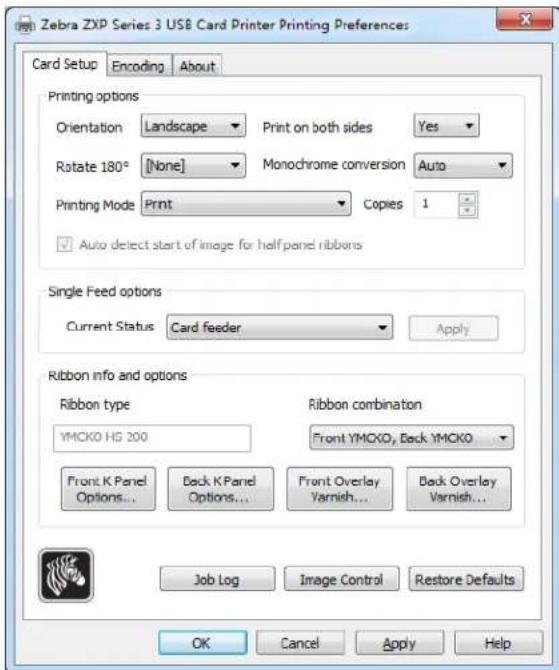Open Front Overlay Varnish settings
The height and width of the screenshot is (670, 559).
(x=340, y=489)
